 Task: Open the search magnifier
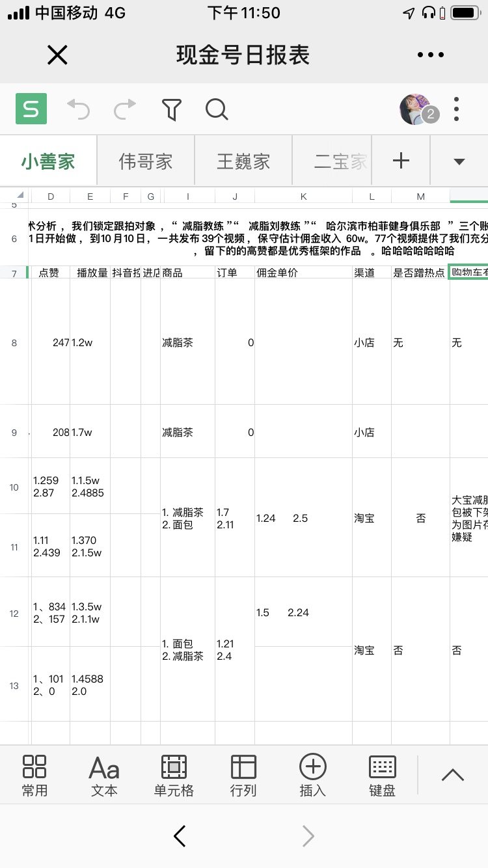(x=217, y=109)
